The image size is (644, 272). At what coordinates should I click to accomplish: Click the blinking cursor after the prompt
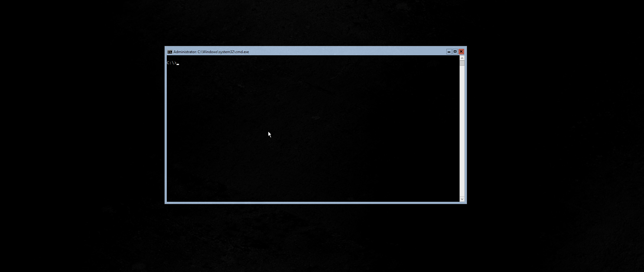point(178,64)
